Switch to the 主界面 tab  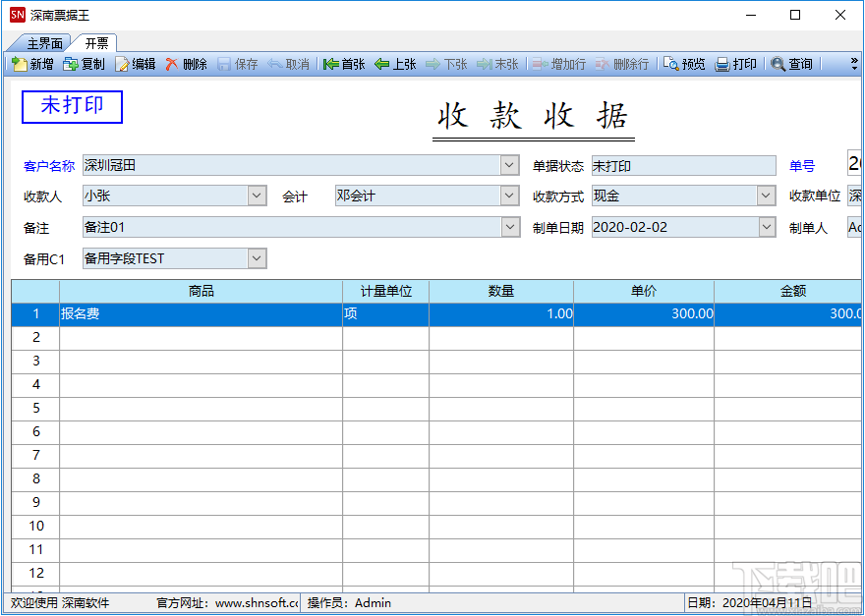click(44, 43)
